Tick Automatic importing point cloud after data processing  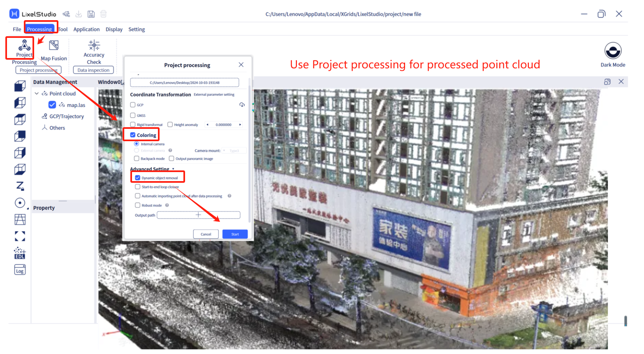pos(138,196)
